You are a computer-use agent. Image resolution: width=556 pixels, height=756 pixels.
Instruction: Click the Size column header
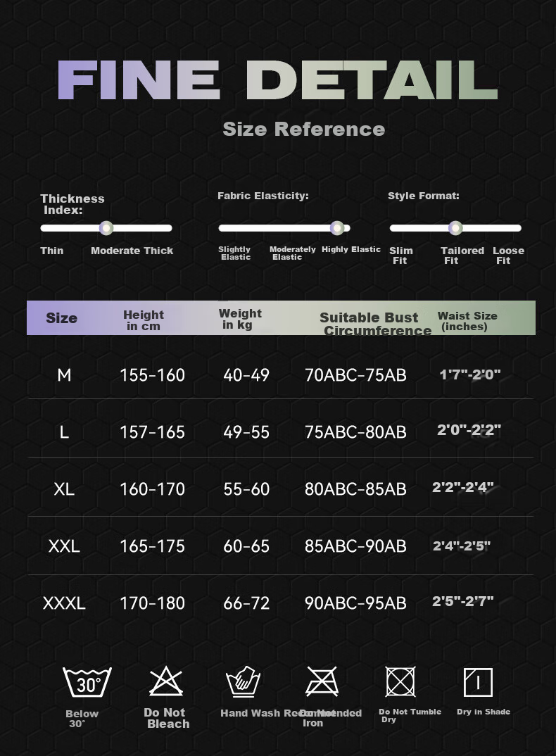click(62, 318)
